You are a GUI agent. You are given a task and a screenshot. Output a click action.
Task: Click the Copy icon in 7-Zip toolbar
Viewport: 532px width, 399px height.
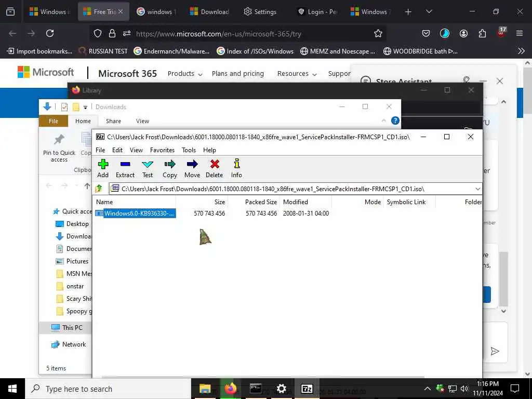point(170,169)
